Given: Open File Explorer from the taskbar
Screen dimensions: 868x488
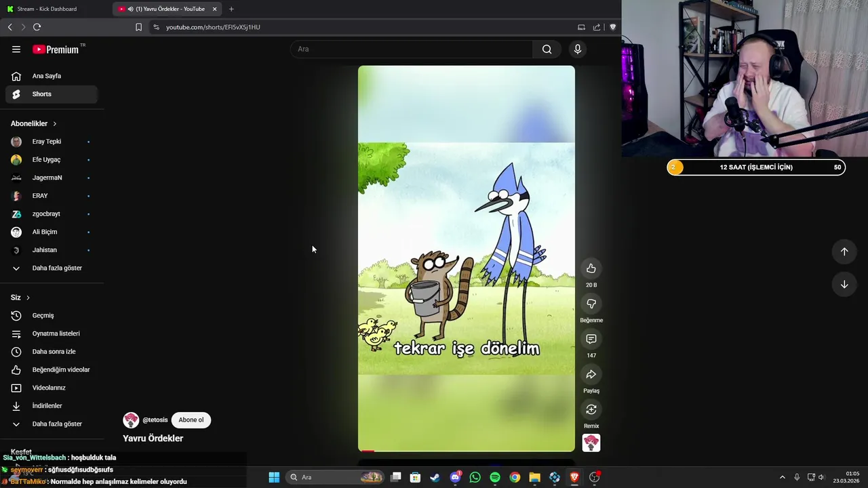Looking at the screenshot, I should click(x=534, y=477).
